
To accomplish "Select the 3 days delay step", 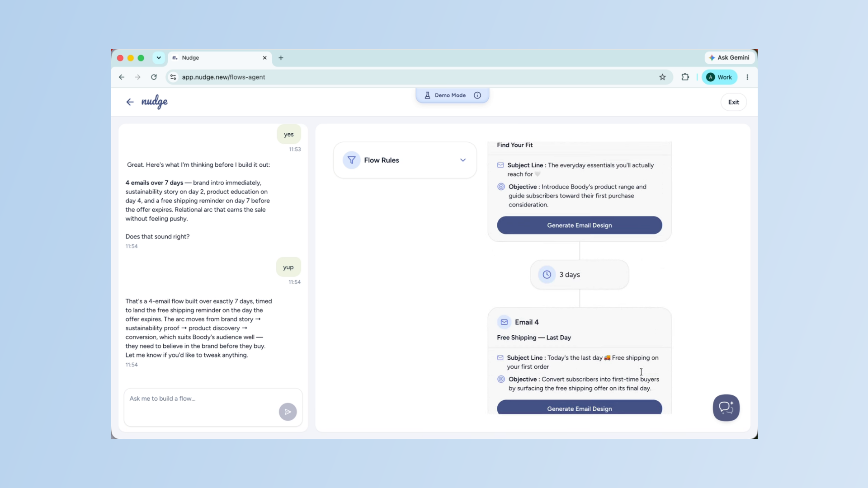I will pos(580,275).
